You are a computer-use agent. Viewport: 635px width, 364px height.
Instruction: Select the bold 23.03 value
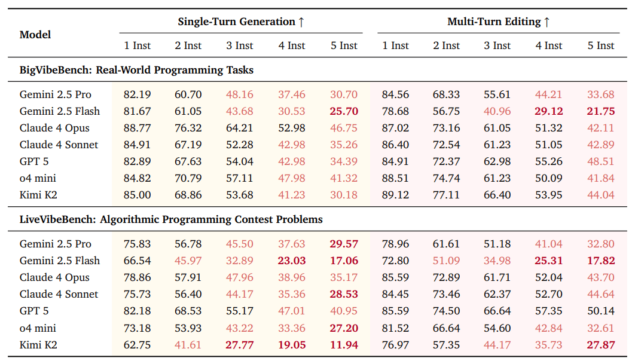tap(291, 261)
